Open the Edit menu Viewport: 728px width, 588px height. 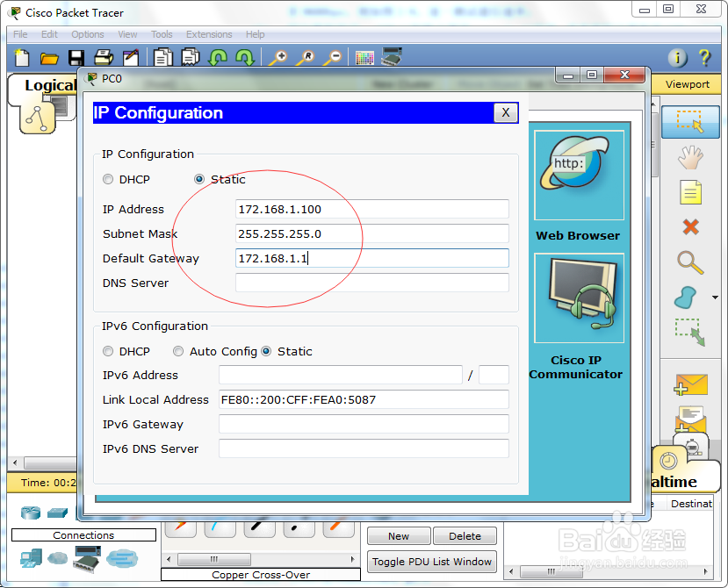[49, 34]
